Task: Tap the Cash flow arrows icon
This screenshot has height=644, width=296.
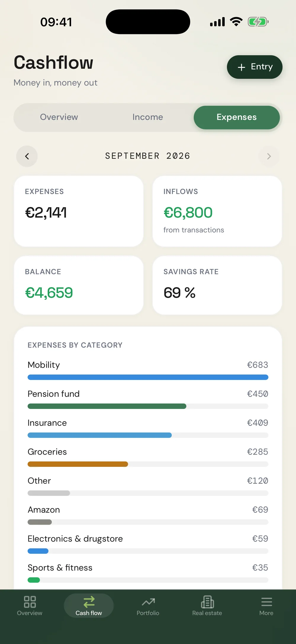Action: pyautogui.click(x=89, y=602)
